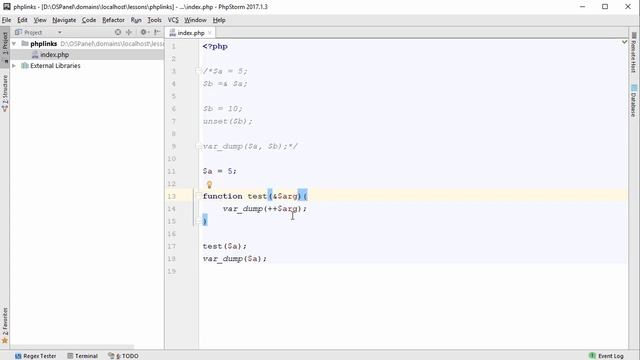Open the Terminal tool window

82,356
